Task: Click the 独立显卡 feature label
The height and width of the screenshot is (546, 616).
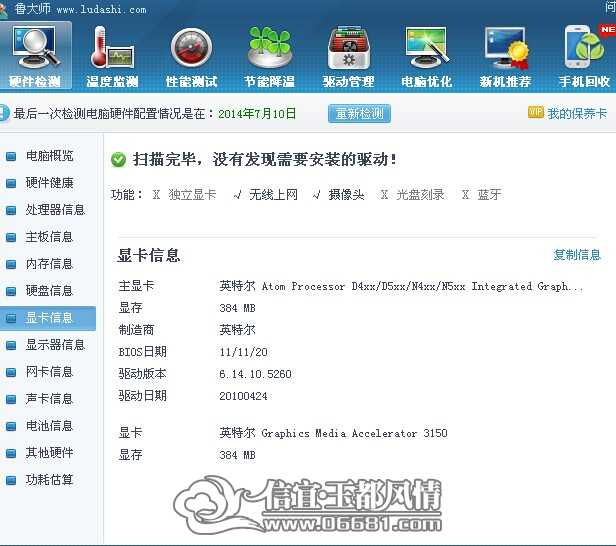Action: (192, 194)
